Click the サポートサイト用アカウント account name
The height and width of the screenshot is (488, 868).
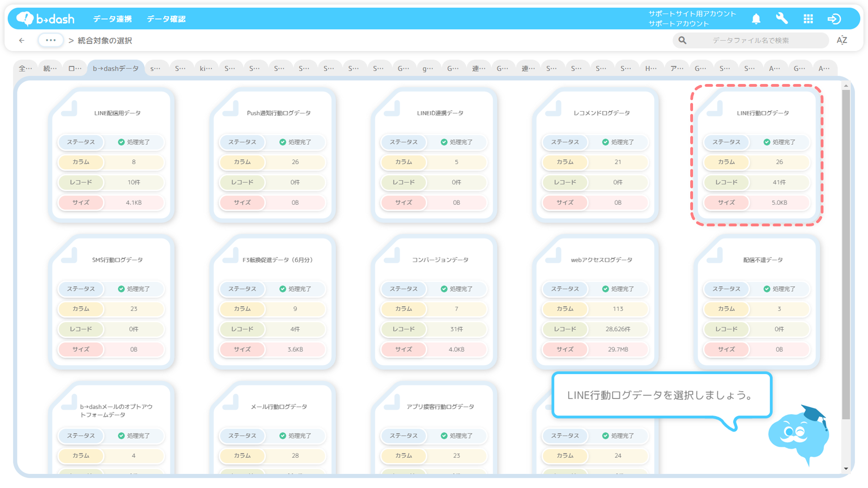(x=692, y=14)
